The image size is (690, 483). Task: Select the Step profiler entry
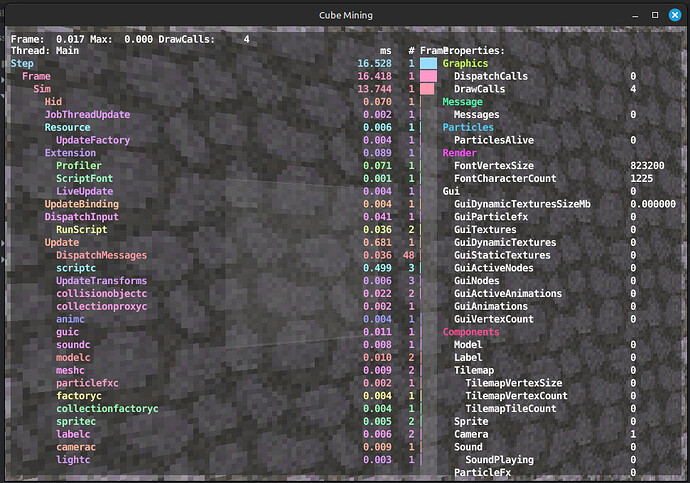click(22, 63)
